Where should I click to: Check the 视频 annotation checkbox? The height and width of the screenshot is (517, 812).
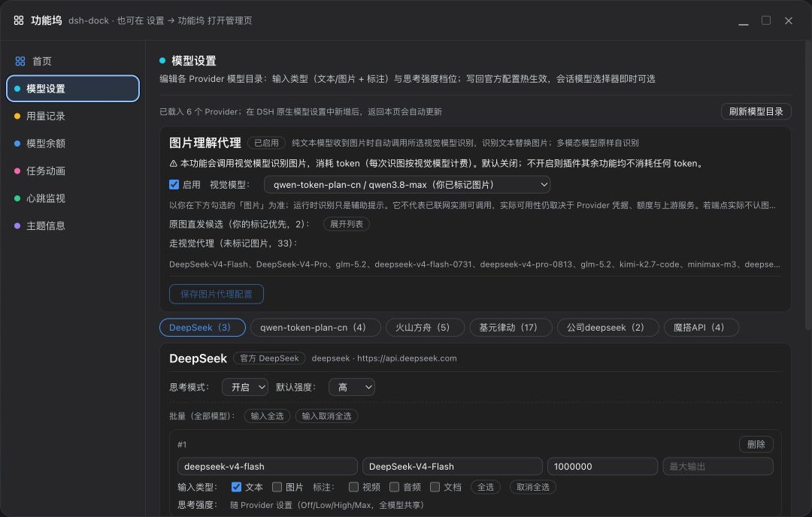[x=353, y=487]
